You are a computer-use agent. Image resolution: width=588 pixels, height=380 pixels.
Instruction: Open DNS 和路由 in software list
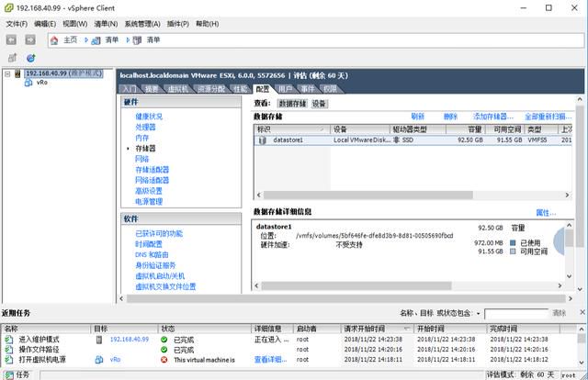[152, 255]
